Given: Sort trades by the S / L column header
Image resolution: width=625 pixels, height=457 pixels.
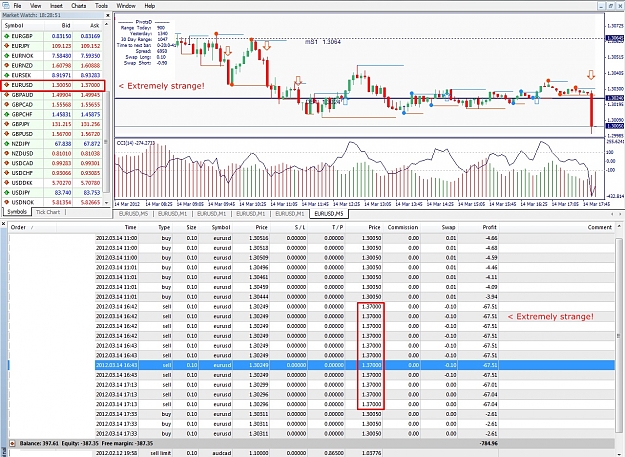Looking at the screenshot, I should point(299,228).
